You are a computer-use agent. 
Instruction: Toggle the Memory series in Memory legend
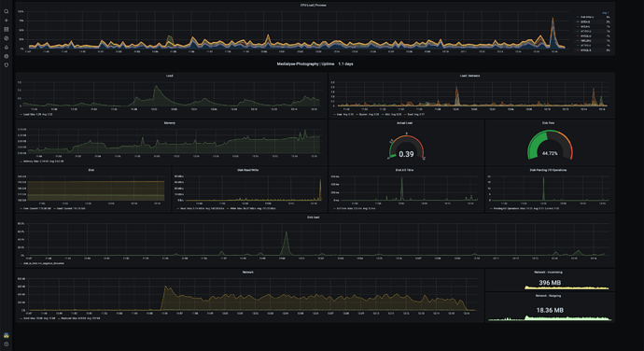click(x=42, y=161)
